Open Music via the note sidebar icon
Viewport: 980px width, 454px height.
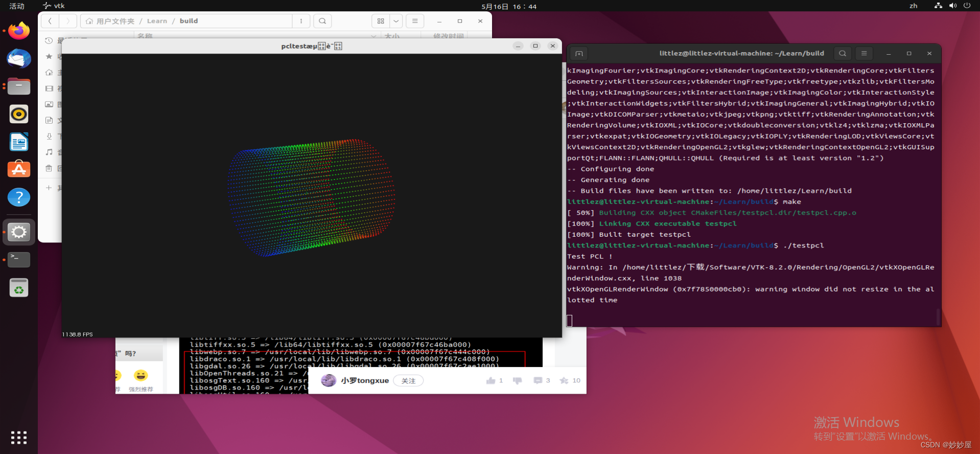click(x=49, y=152)
